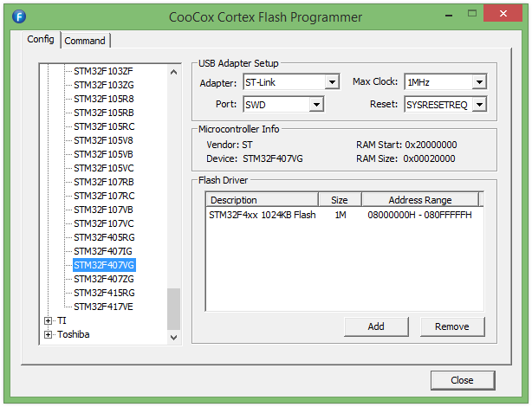532x407 pixels.
Task: Click the Close button
Action: 462,380
